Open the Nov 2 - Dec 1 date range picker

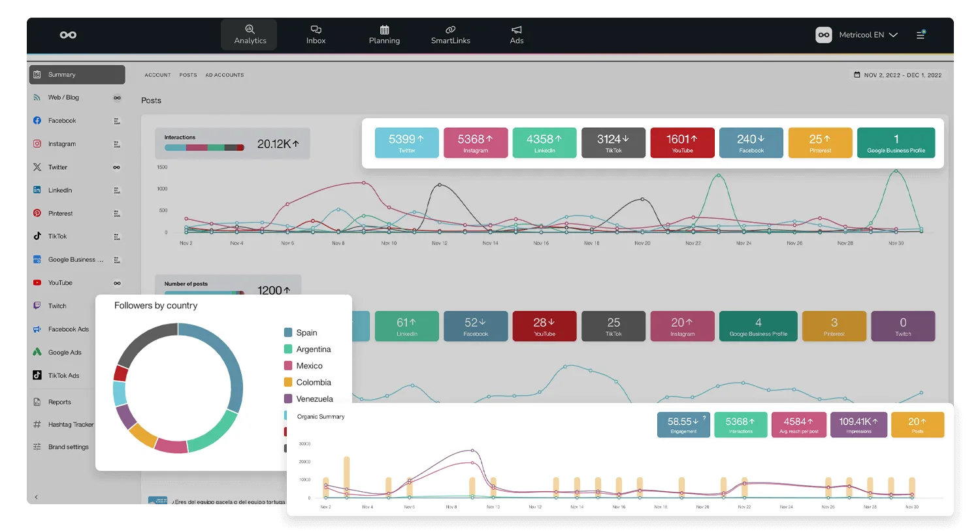point(898,75)
